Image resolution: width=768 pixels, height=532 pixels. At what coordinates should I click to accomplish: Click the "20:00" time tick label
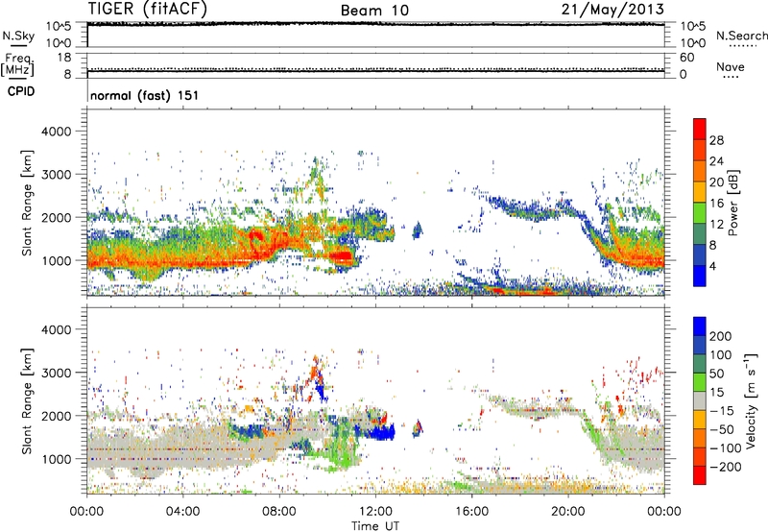(x=567, y=512)
